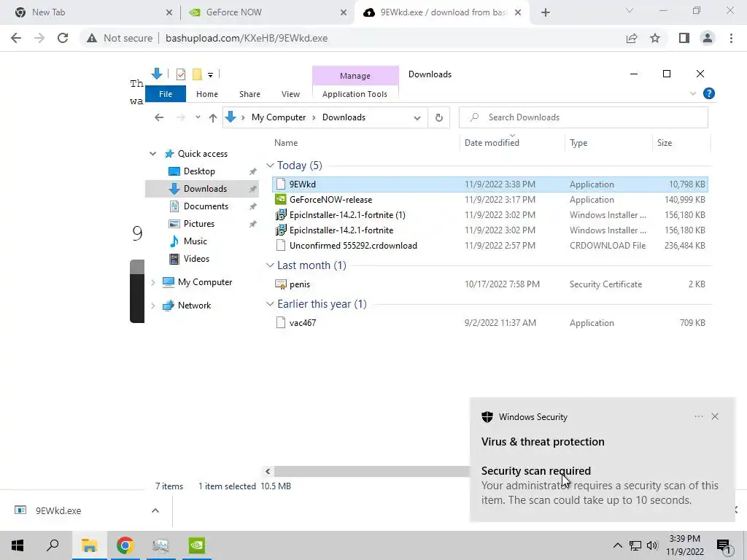Open 9EWkd.exe download options arrow
The image size is (747, 560).
point(155,510)
